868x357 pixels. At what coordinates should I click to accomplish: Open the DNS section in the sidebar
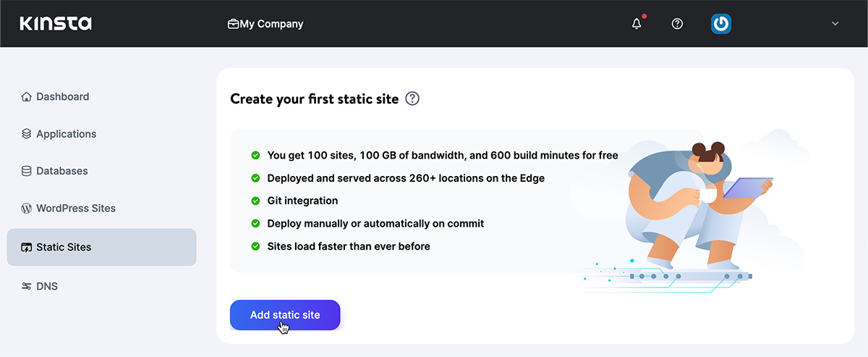point(47,286)
